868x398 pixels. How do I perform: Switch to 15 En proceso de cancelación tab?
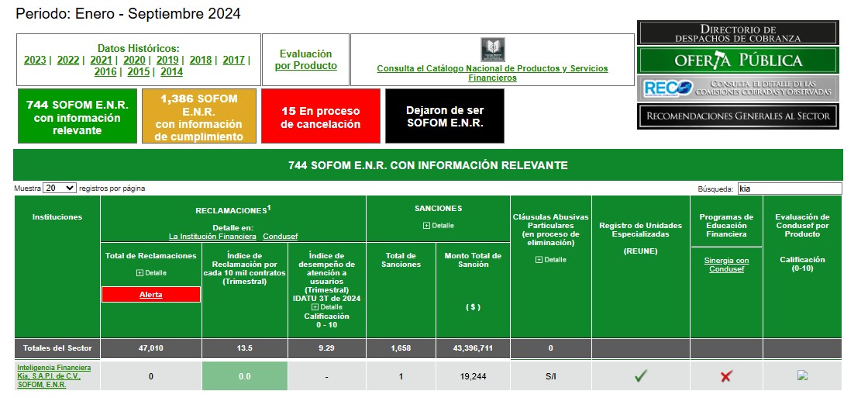click(x=320, y=117)
